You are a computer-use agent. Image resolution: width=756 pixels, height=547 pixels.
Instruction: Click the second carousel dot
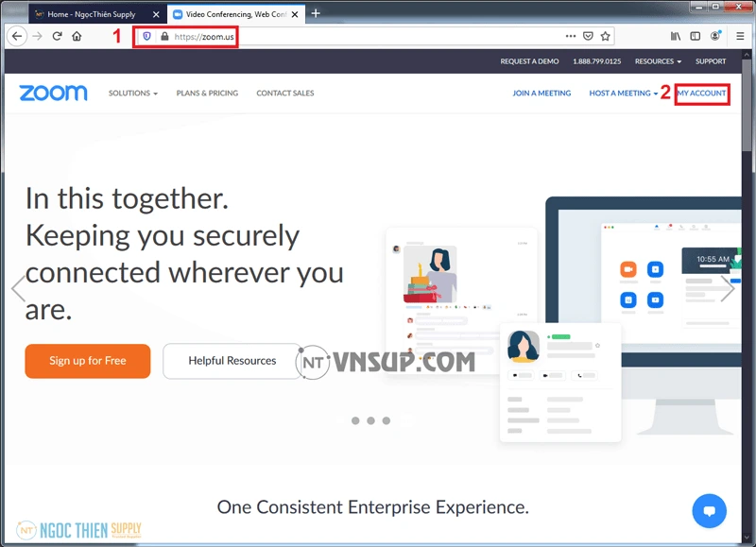click(371, 421)
